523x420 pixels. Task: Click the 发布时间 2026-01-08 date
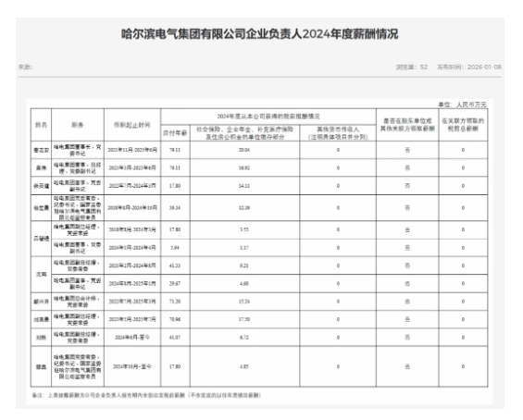pos(469,67)
